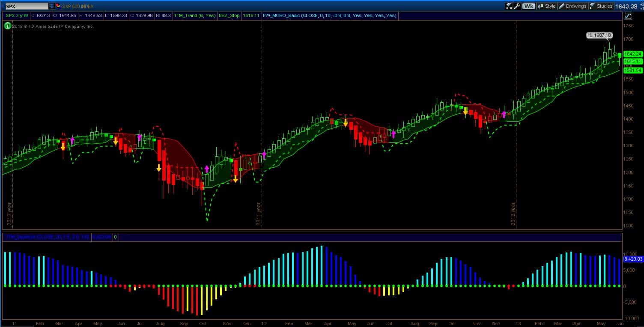Open the Drawings menu

[572, 6]
